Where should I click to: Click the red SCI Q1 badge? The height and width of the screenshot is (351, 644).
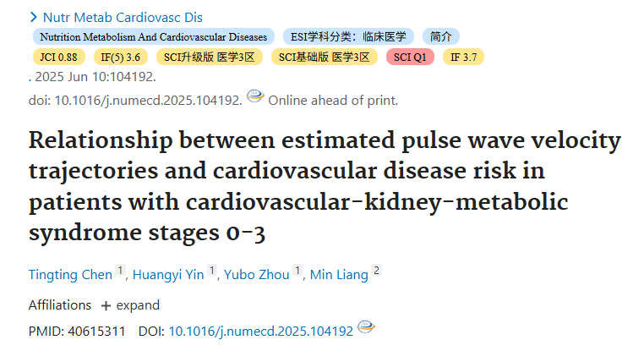(410, 57)
